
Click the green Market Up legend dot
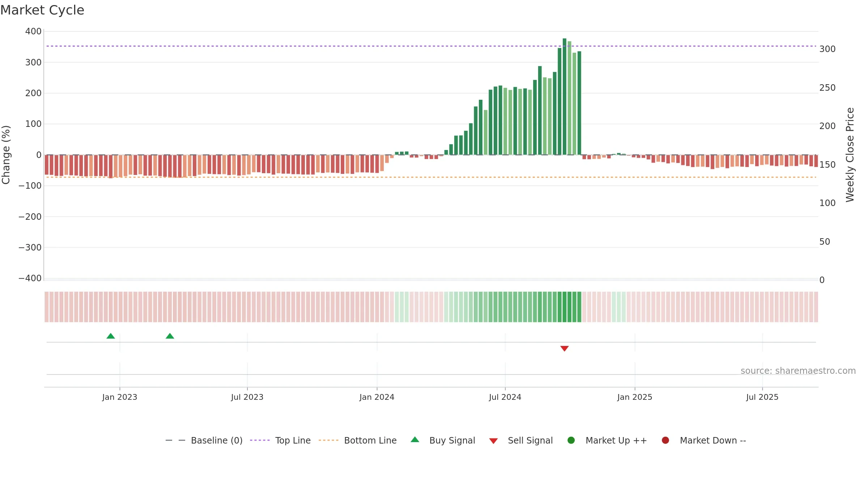point(571,440)
